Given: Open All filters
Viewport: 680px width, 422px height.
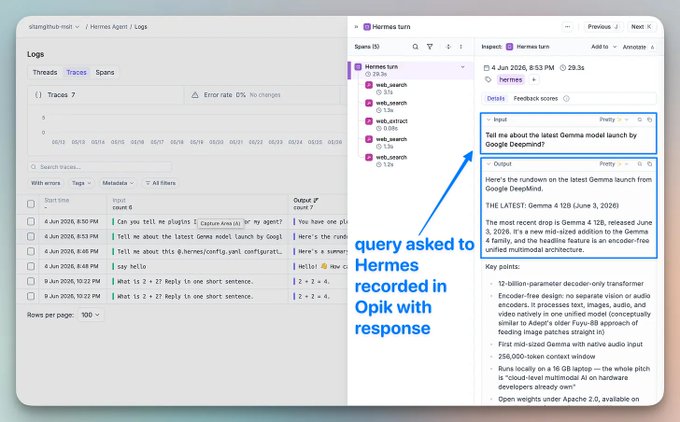Looking at the screenshot, I should [x=160, y=183].
